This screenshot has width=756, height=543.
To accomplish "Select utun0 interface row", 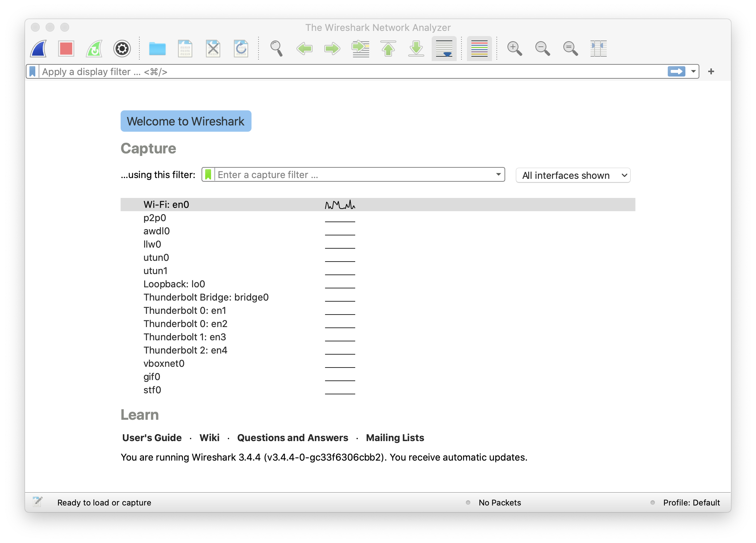I will click(378, 258).
